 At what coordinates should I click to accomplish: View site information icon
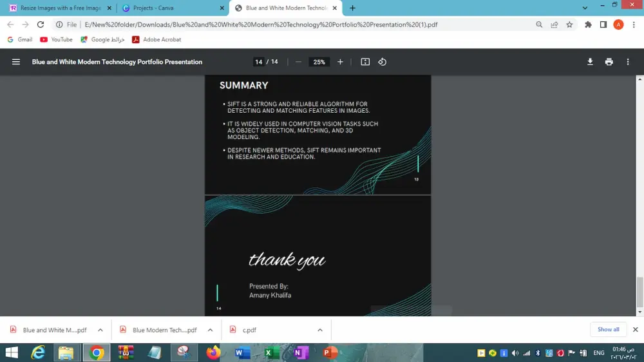[x=59, y=24]
